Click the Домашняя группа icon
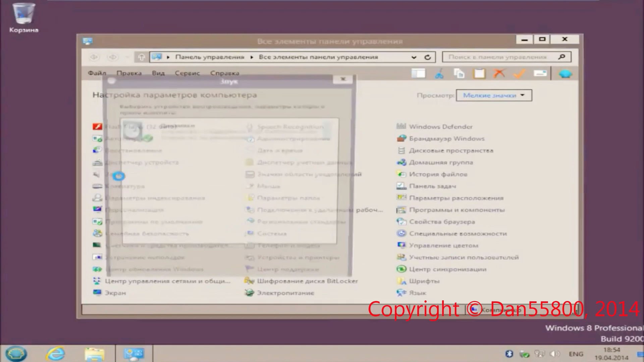Screen dimensions: 644x362 tap(401, 162)
